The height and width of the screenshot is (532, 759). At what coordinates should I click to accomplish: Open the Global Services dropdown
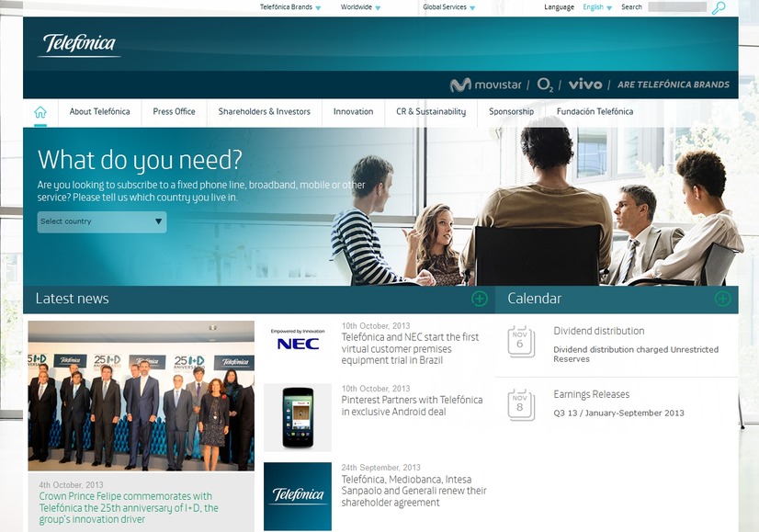[x=449, y=7]
